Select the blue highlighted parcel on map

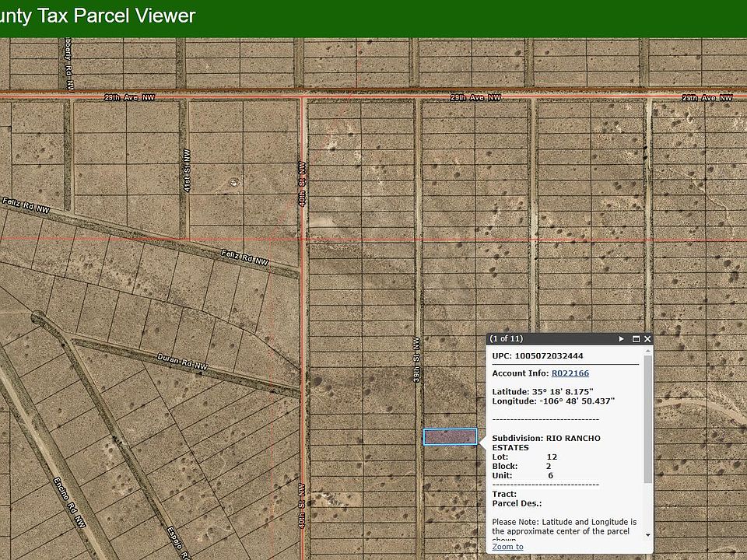450,437
